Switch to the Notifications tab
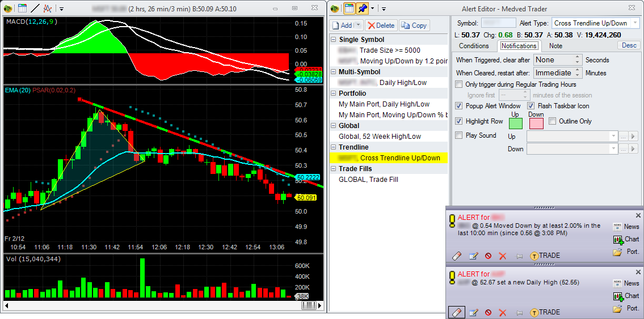This screenshot has height=319, width=644. [519, 46]
